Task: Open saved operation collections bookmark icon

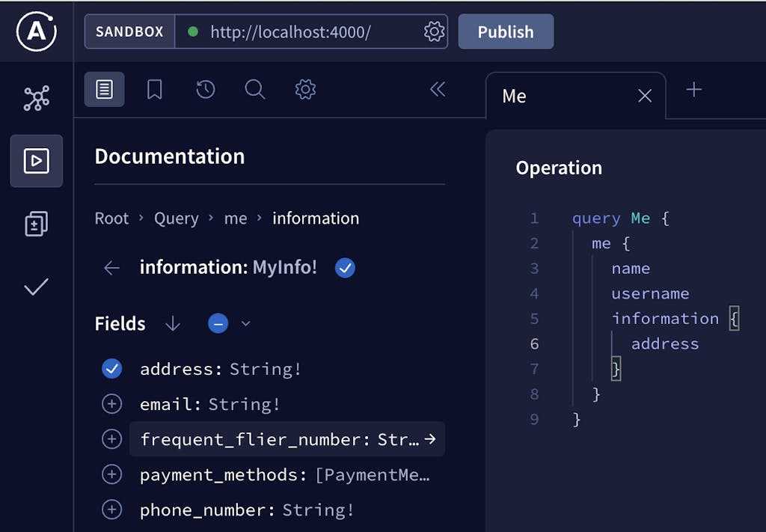Action: (155, 90)
